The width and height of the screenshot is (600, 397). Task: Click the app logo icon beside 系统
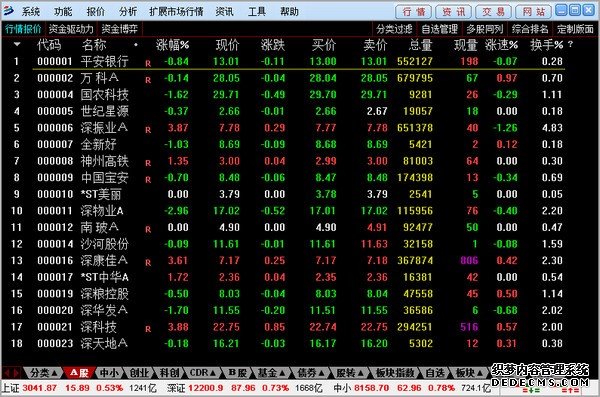click(x=8, y=11)
